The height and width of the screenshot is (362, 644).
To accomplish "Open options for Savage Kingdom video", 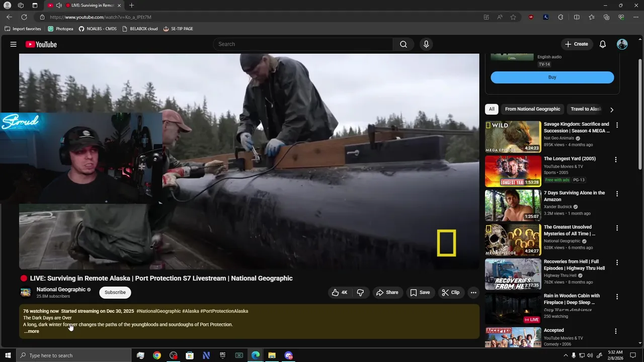I will [x=617, y=125].
